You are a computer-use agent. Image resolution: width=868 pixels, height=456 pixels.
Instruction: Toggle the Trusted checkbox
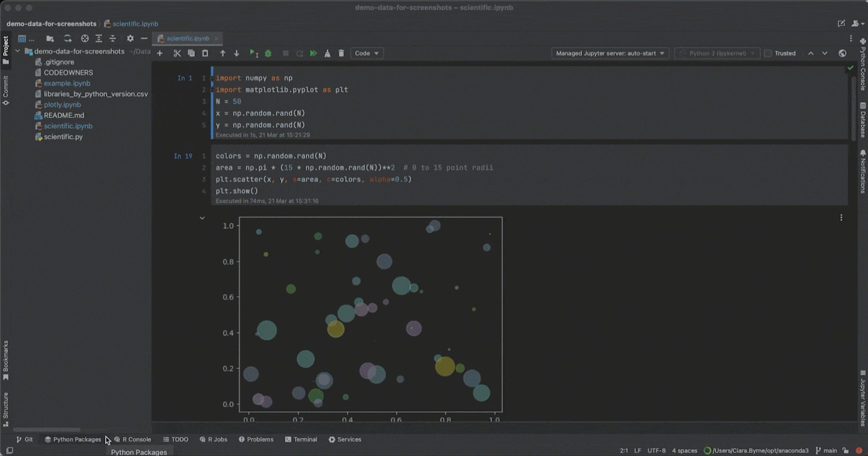tap(768, 54)
